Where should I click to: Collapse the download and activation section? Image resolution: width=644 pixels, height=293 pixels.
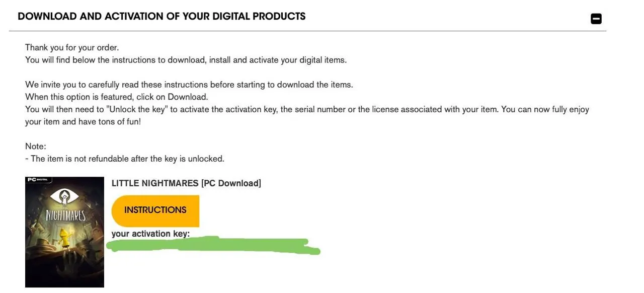pos(596,19)
